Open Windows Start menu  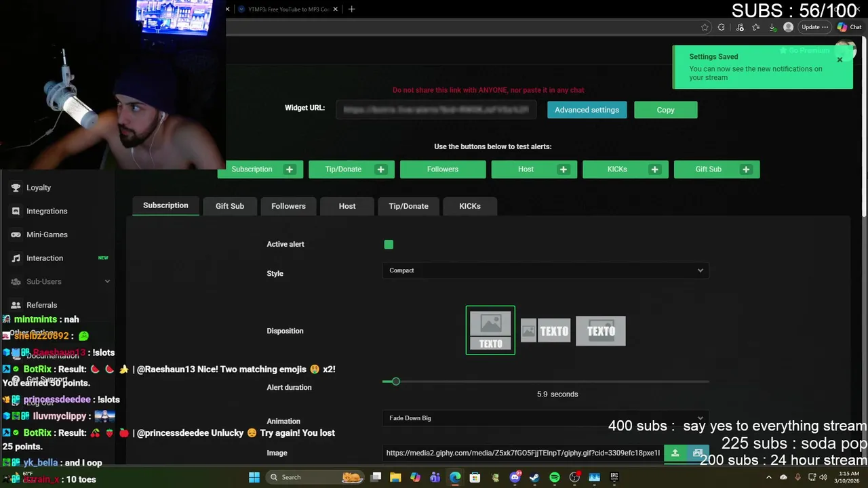(x=254, y=477)
